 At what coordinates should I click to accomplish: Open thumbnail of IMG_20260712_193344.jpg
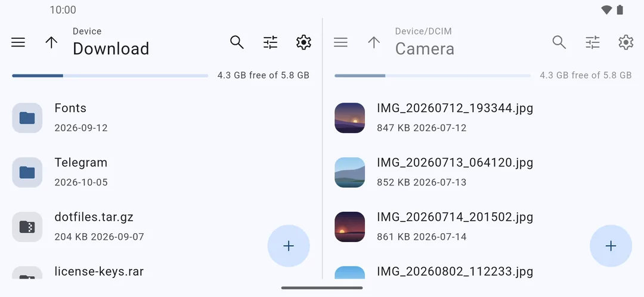point(349,118)
